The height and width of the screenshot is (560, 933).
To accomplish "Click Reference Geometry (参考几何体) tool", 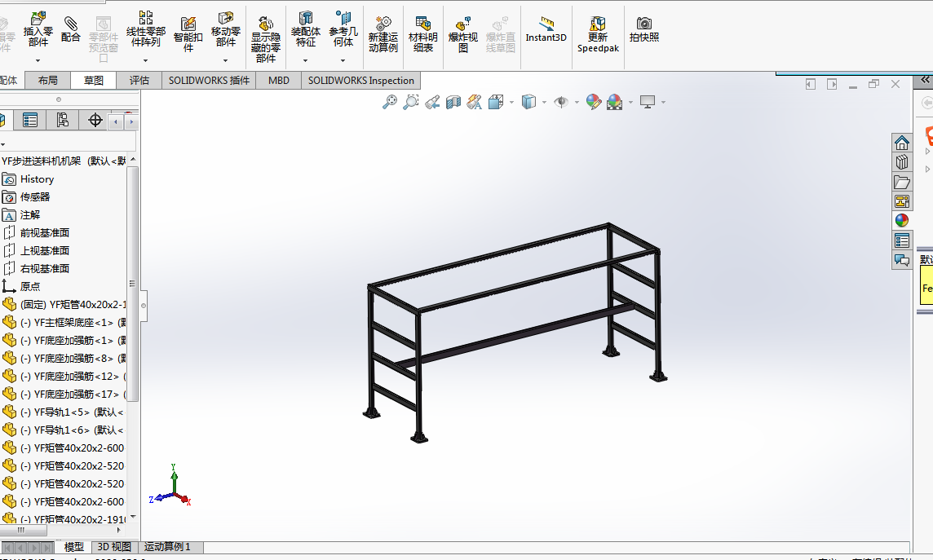I will click(343, 29).
